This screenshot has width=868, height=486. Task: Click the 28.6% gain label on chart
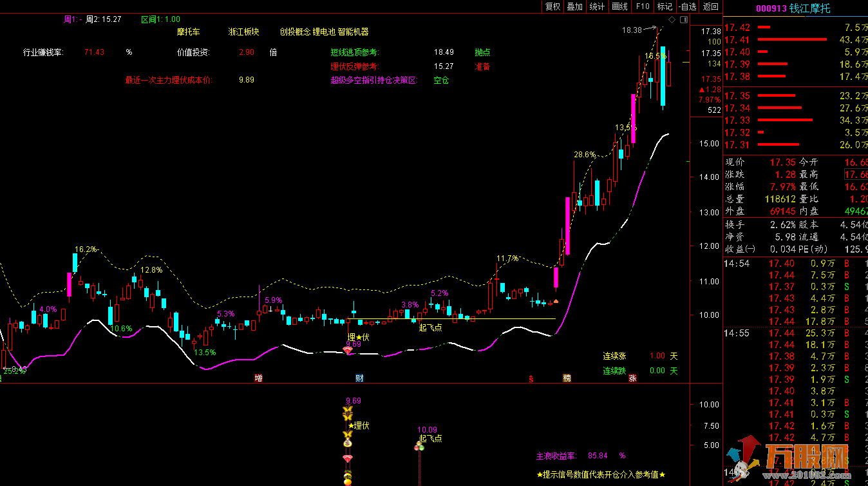click(585, 155)
